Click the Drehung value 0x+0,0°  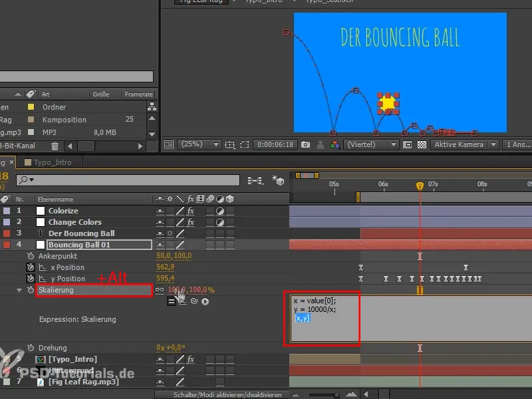click(171, 348)
